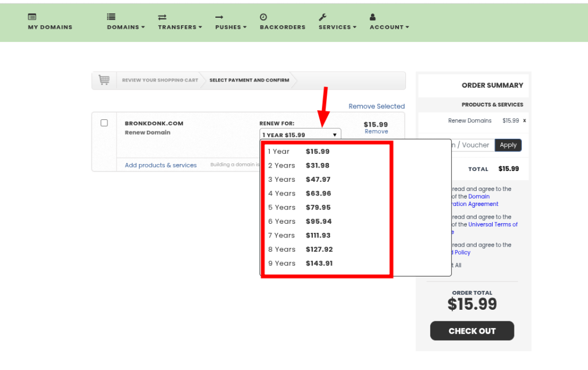Click the Remove Selected link

377,106
